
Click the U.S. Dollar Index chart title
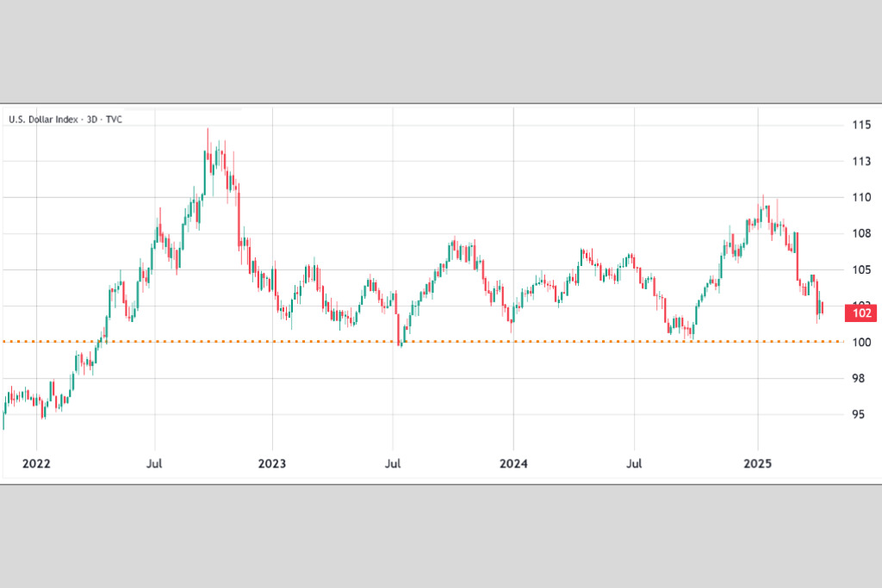tap(65, 120)
